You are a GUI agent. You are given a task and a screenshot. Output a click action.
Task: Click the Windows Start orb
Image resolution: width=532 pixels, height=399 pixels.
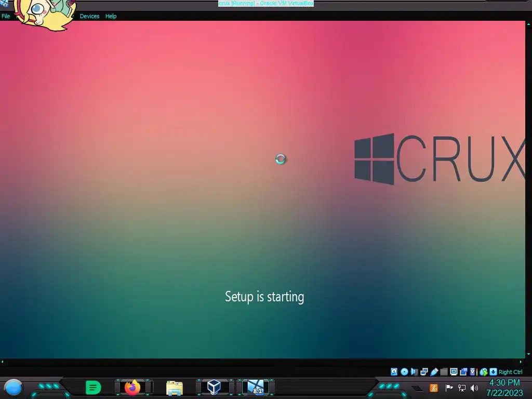(14, 388)
